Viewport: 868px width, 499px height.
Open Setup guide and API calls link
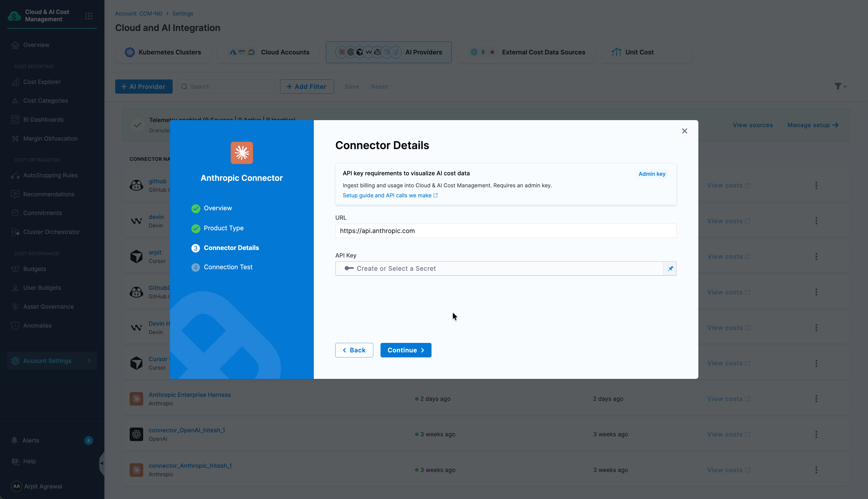[x=390, y=195]
